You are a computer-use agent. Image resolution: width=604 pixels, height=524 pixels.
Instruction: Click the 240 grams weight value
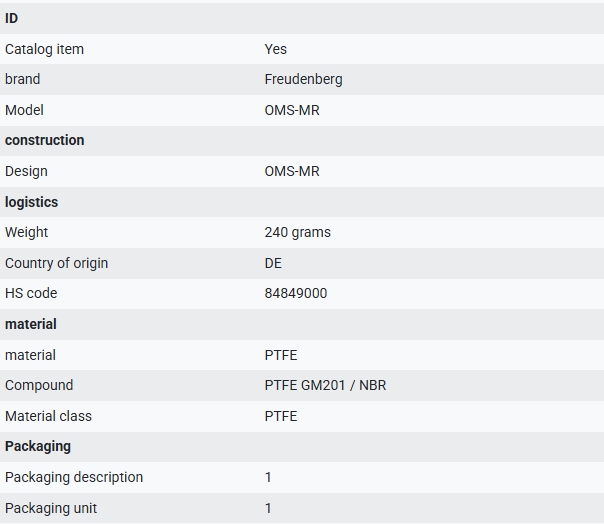[x=297, y=232]
